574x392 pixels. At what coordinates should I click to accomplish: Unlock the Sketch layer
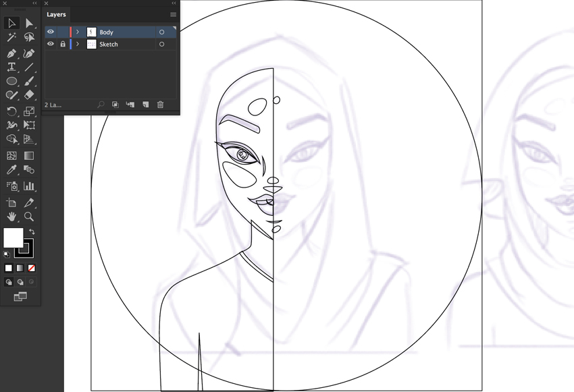click(63, 44)
